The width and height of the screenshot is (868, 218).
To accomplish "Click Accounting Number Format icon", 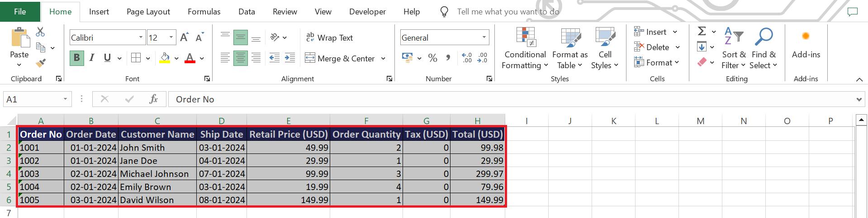I will (x=408, y=58).
